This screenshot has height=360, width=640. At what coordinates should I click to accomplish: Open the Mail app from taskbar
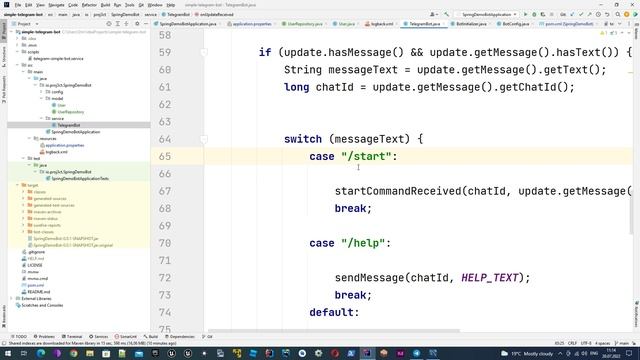pos(139,353)
